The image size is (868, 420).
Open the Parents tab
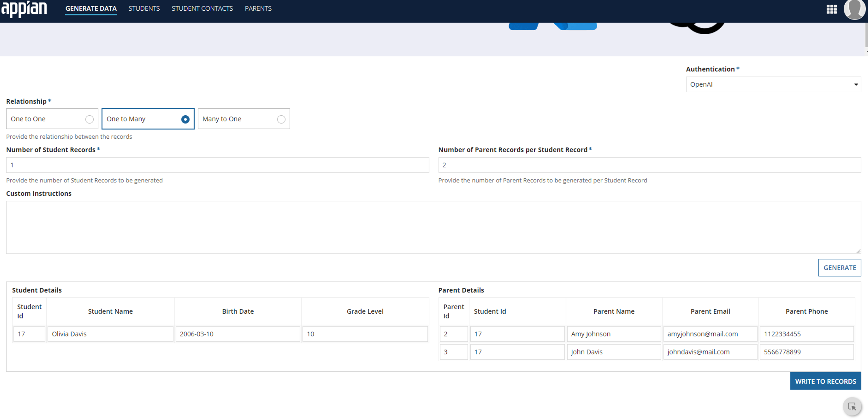click(x=258, y=8)
